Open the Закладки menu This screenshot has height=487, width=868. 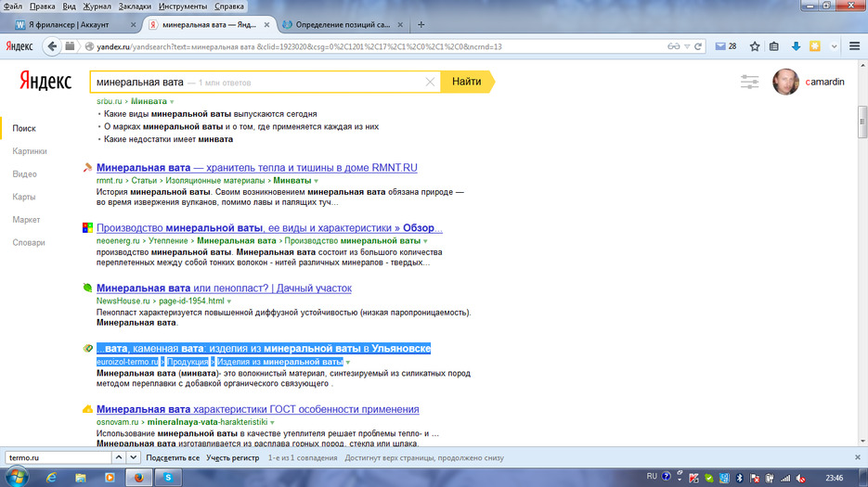point(135,6)
